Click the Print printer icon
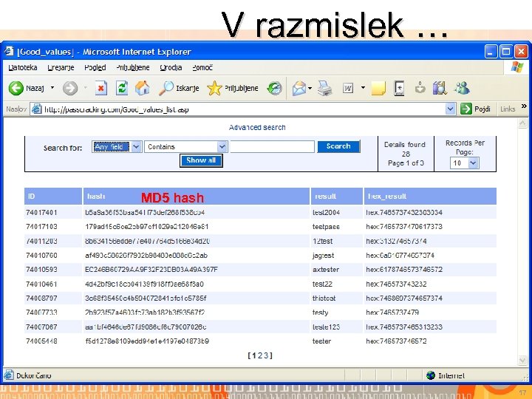This screenshot has width=532, height=399. tap(324, 88)
